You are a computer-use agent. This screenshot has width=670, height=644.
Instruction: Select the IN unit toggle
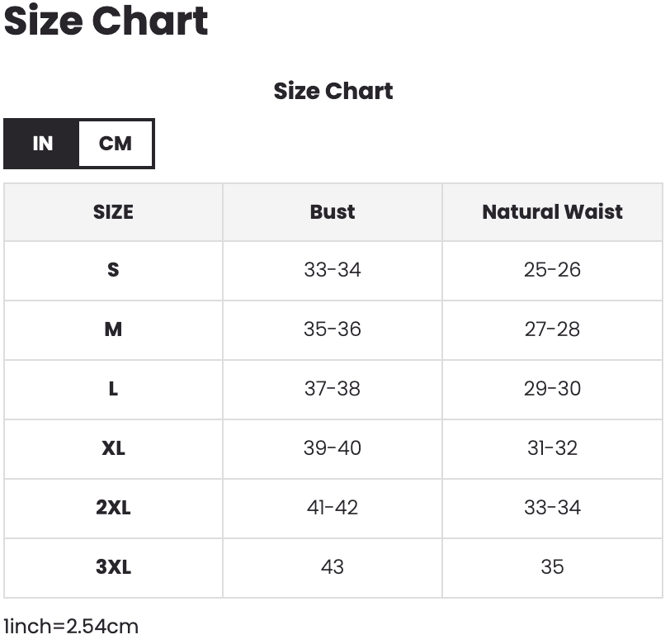[x=42, y=144]
